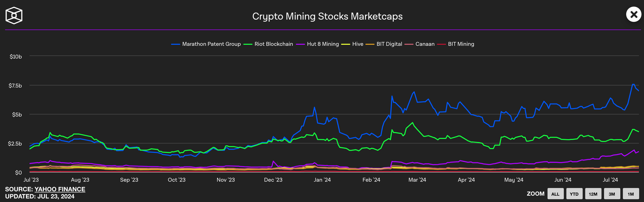Viewport: 644px width, 202px height.
Task: Hide the Hive series
Action: pyautogui.click(x=357, y=44)
